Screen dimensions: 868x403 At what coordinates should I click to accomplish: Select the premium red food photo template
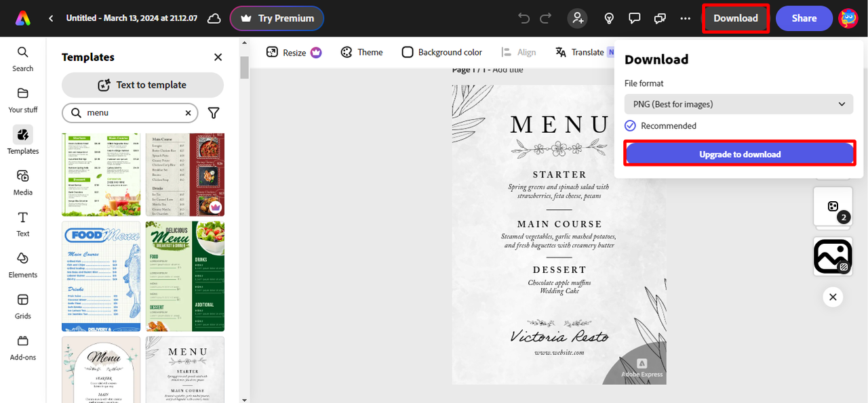tap(185, 175)
